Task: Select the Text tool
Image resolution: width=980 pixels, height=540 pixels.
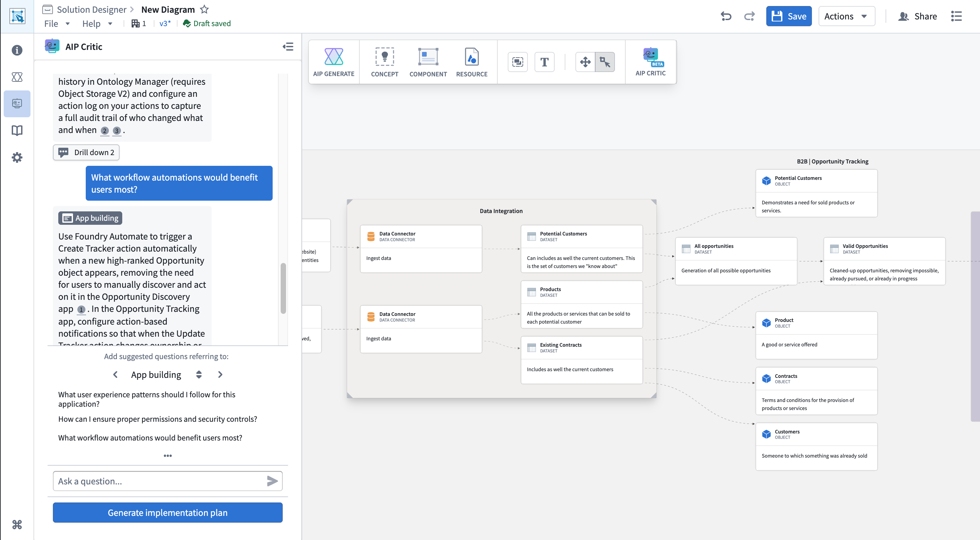Action: click(544, 62)
